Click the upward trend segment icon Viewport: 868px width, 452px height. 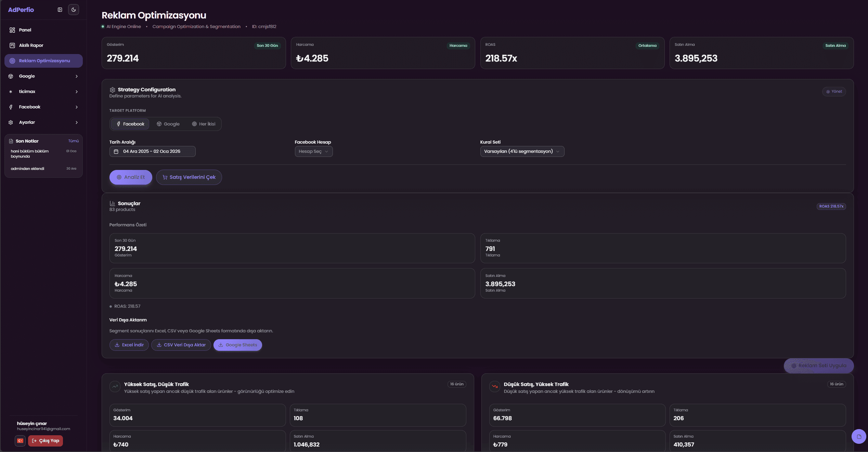click(115, 387)
